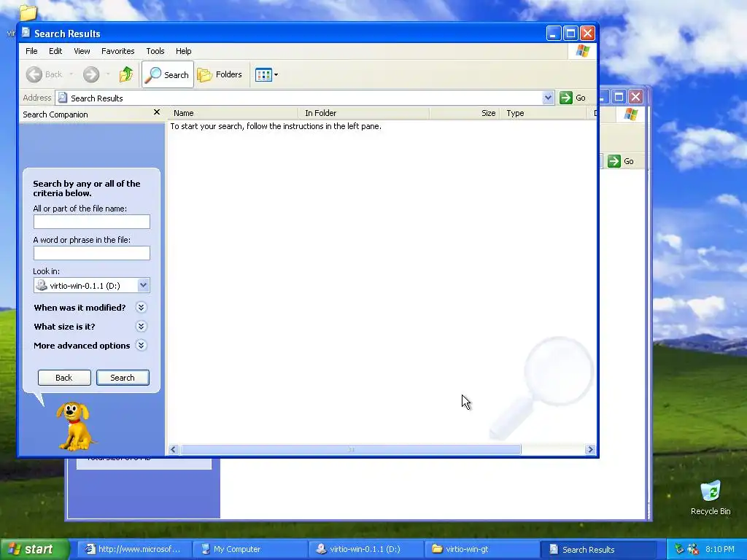Viewport: 747px width, 560px height.
Task: Show the Folders pane
Action: point(220,75)
